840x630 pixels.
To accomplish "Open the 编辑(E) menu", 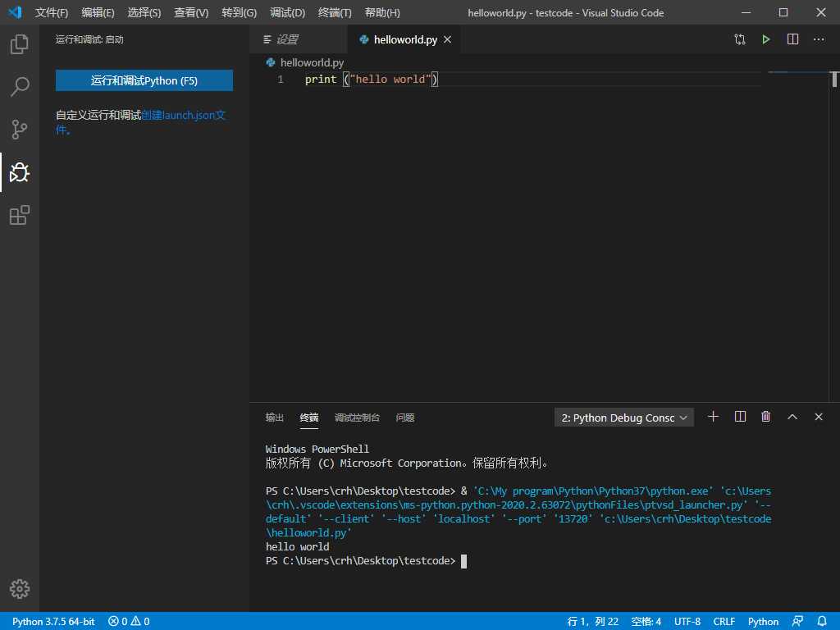I will click(98, 13).
